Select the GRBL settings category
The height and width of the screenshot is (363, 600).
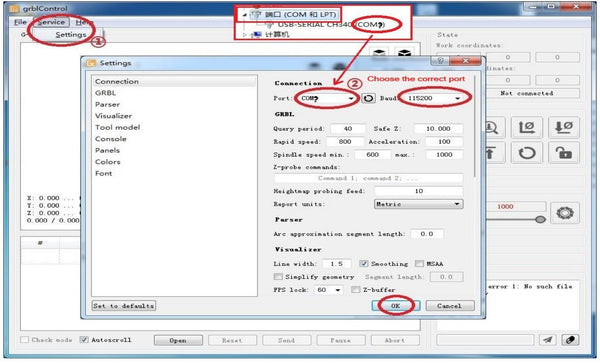(174, 93)
